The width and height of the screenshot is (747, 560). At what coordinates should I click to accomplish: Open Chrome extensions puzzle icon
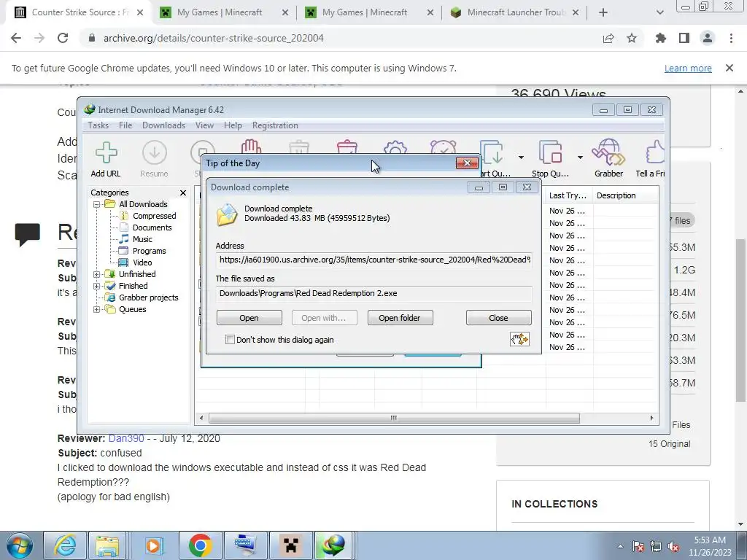tap(661, 38)
